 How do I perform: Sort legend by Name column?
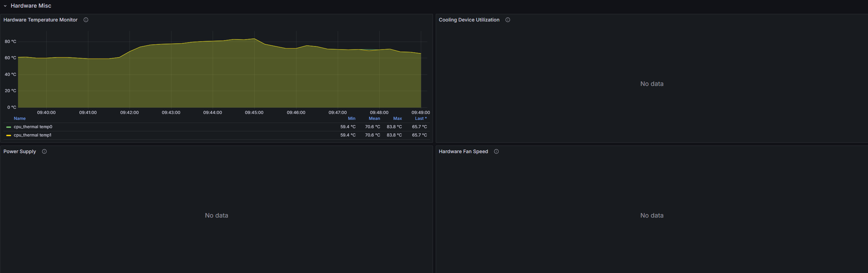(20, 118)
